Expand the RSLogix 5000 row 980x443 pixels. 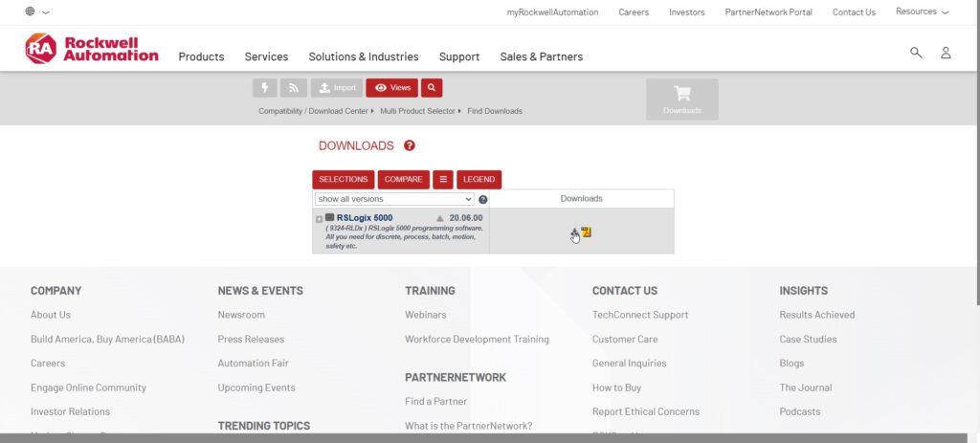(320, 219)
